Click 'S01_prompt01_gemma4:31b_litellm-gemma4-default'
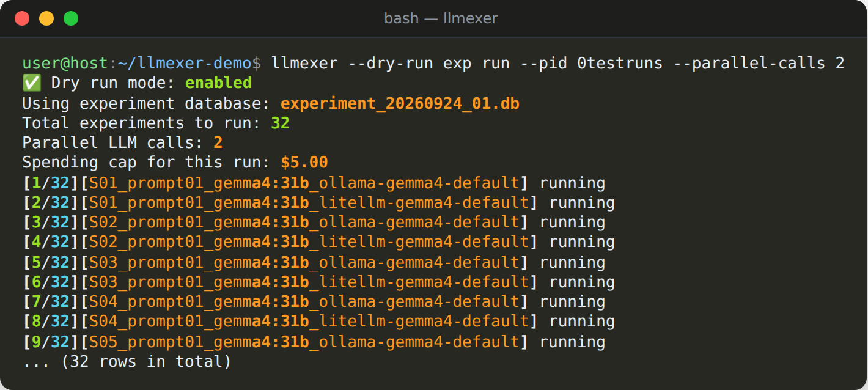Screen dimensions: 868x390 click(x=309, y=202)
